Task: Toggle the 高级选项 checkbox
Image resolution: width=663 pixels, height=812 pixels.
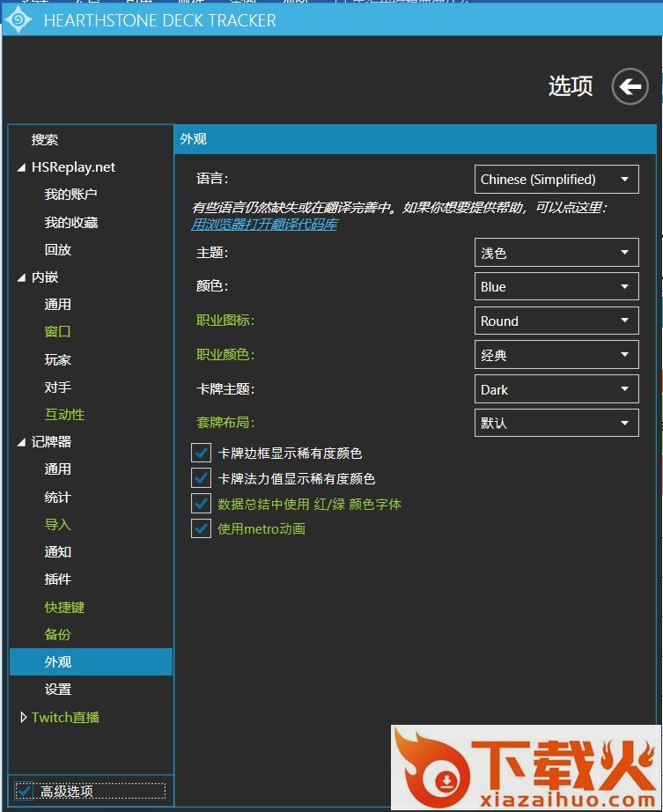Action: [24, 791]
